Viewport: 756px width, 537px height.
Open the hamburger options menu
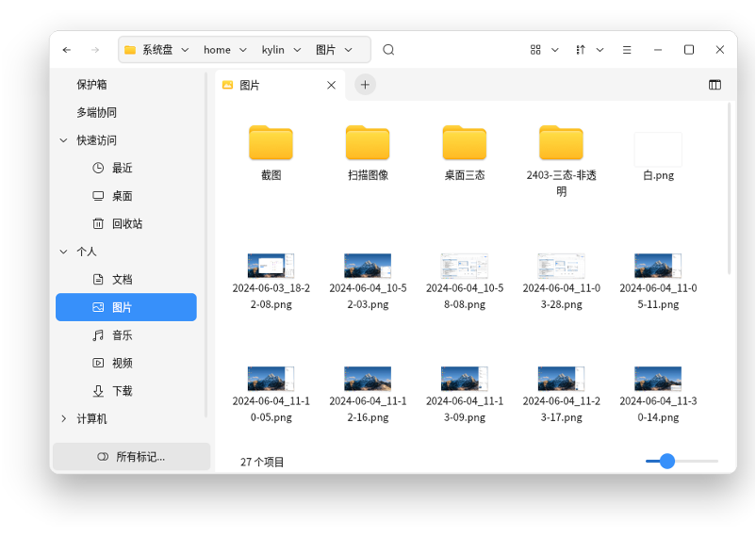[627, 50]
